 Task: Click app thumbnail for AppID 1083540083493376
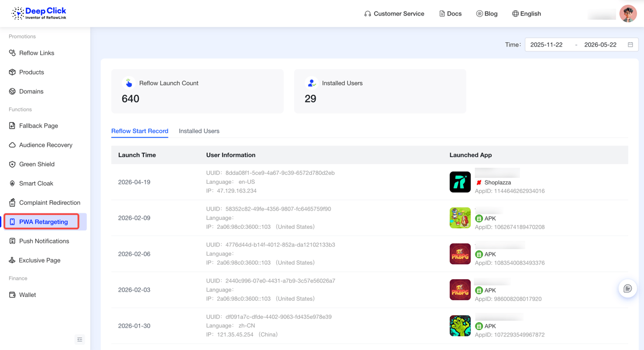click(x=460, y=254)
